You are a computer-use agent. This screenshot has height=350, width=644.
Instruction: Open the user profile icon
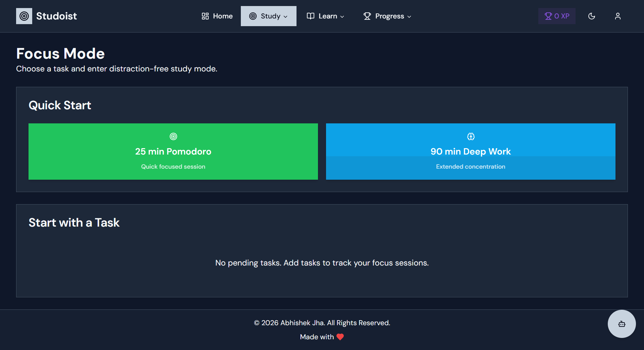point(618,16)
